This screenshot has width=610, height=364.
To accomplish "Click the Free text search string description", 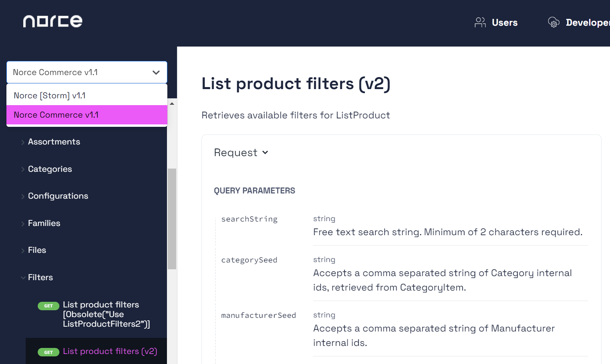I will point(448,232).
